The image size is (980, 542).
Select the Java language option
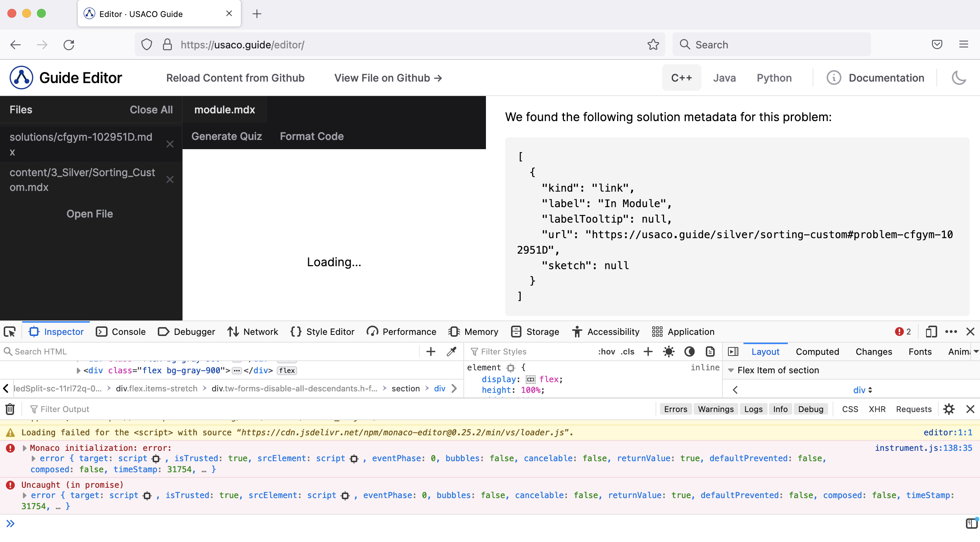click(x=724, y=78)
